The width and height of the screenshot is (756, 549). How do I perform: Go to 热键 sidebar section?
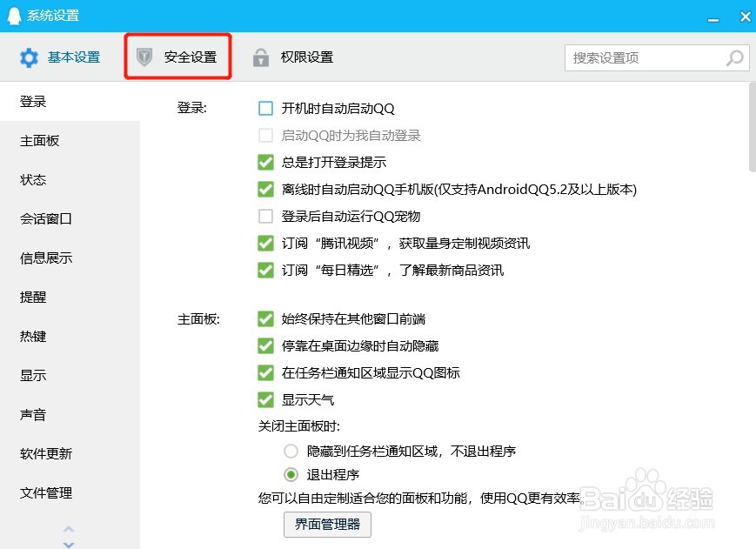click(70, 336)
